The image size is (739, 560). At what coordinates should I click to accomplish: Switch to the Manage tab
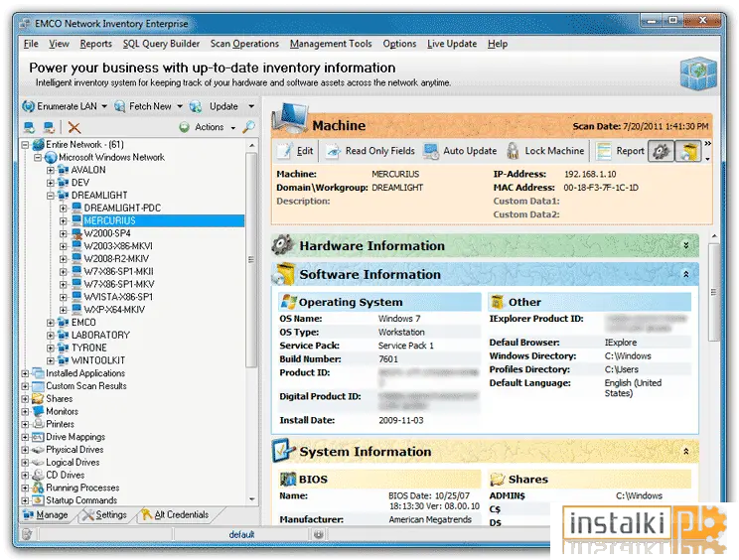[x=46, y=514]
